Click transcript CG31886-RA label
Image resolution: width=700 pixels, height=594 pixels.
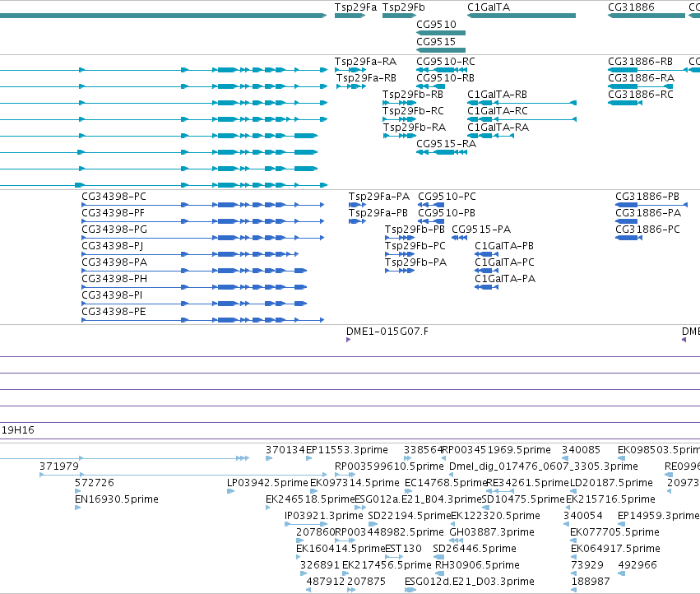point(641,77)
